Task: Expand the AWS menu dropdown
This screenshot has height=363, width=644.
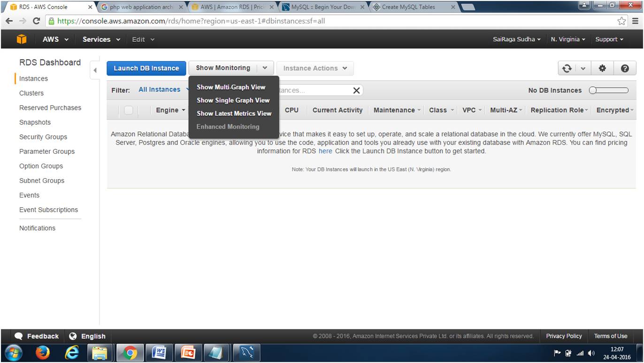Action: [x=55, y=39]
